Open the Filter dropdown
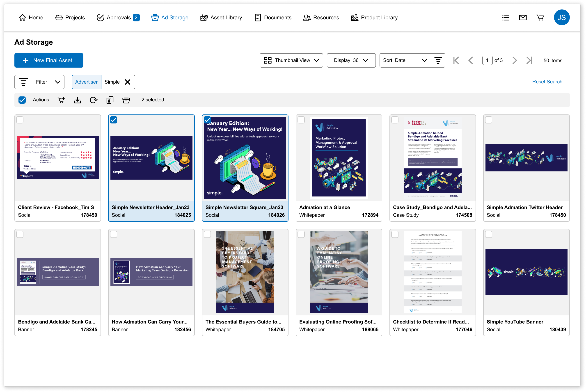 (x=39, y=82)
